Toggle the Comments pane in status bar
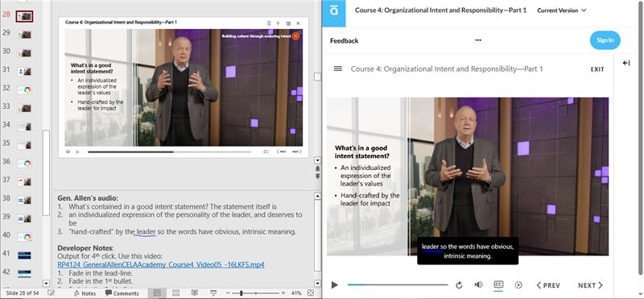This screenshot has height=299, width=644. click(x=122, y=293)
